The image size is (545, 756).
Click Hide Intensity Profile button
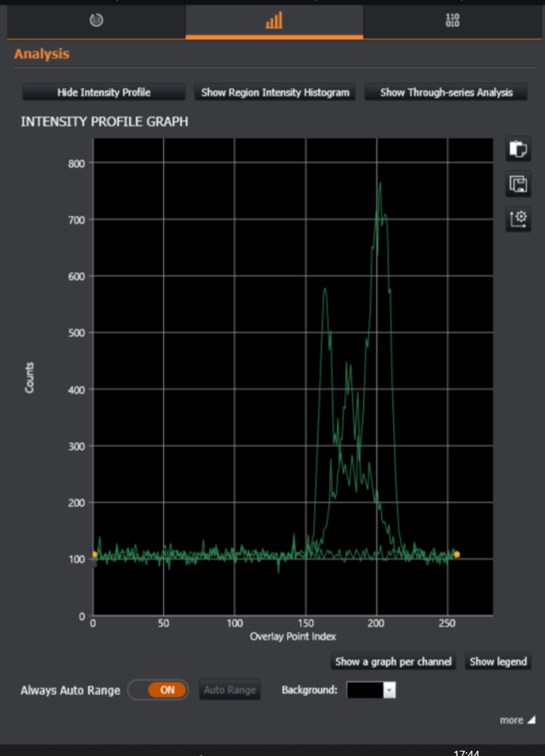pos(104,92)
